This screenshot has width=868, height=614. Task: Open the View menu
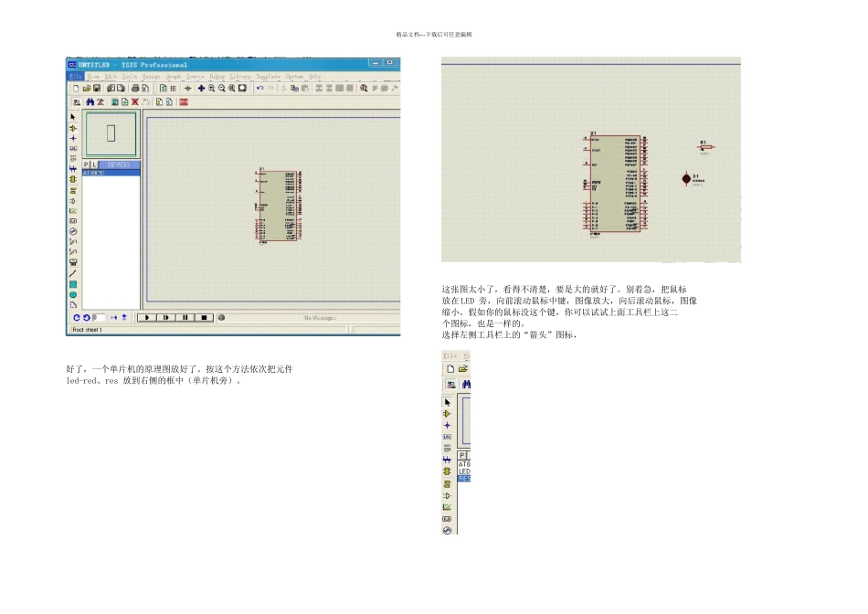click(93, 77)
